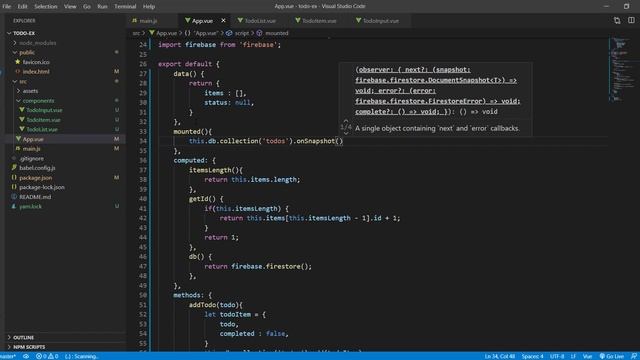640x360 pixels.
Task: Show previous signature with the up arrow
Action: pos(346,121)
